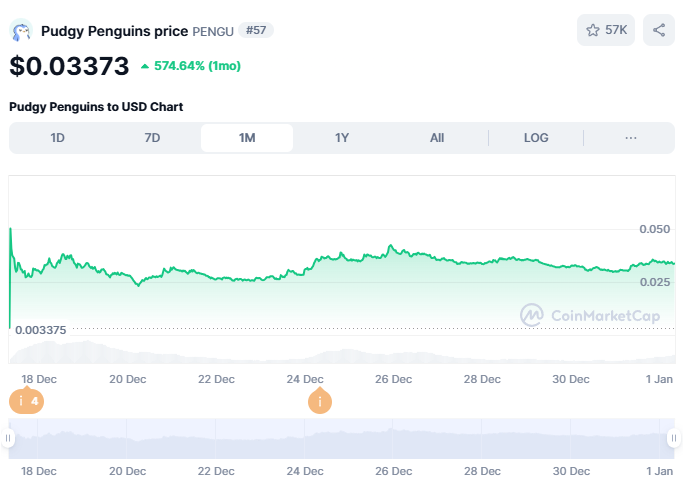This screenshot has width=686, height=489.
Task: Click the 0.050 axis label
Action: click(x=654, y=229)
